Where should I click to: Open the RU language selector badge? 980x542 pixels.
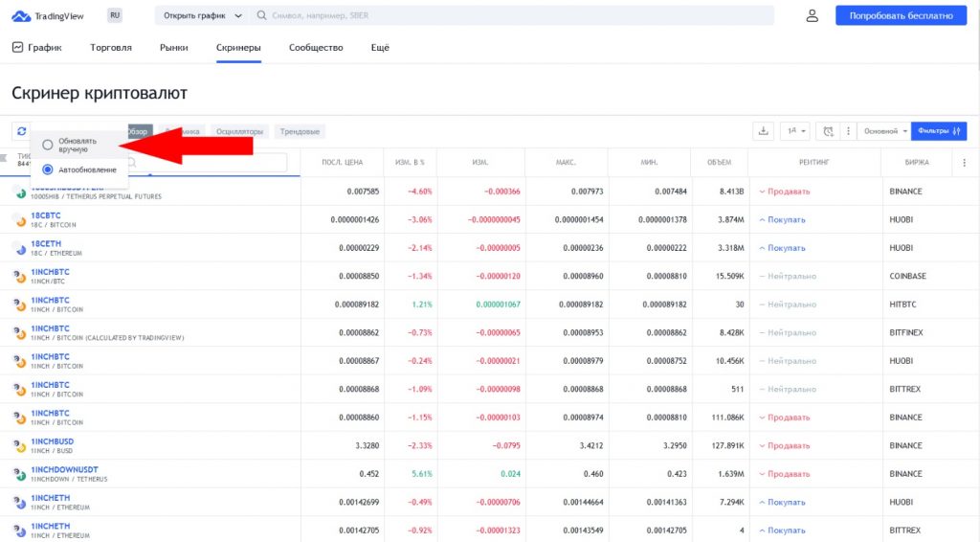(x=115, y=15)
